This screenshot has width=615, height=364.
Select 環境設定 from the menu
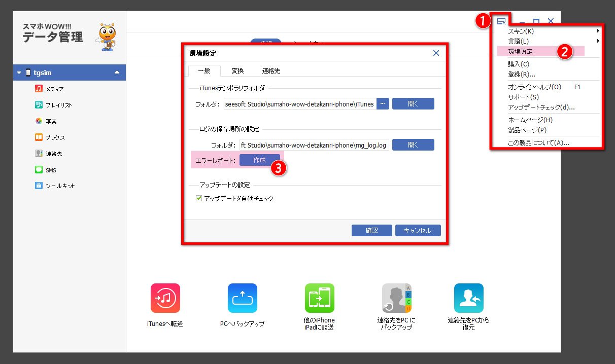[x=520, y=51]
